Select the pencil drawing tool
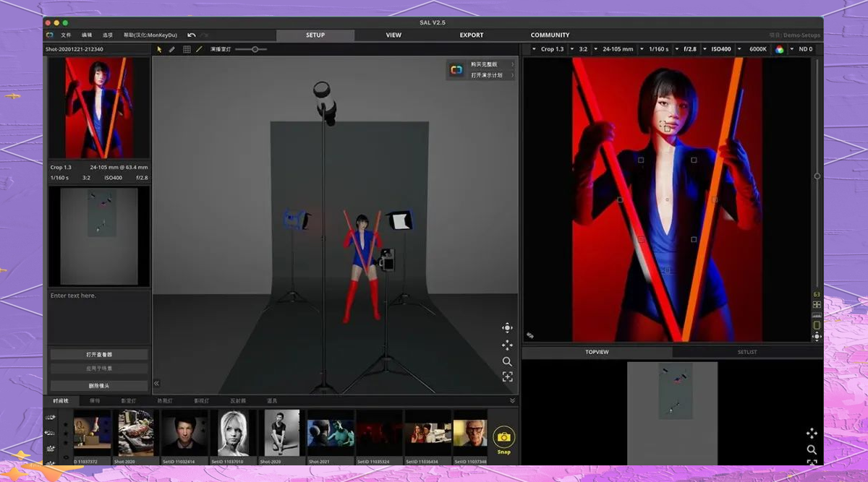This screenshot has height=482, width=868. coord(172,49)
